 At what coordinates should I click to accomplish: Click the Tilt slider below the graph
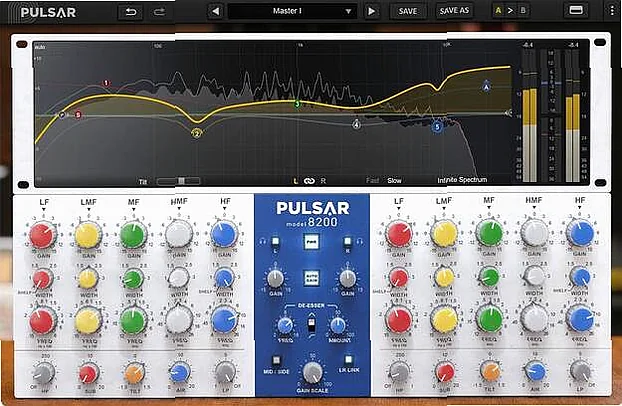[179, 181]
